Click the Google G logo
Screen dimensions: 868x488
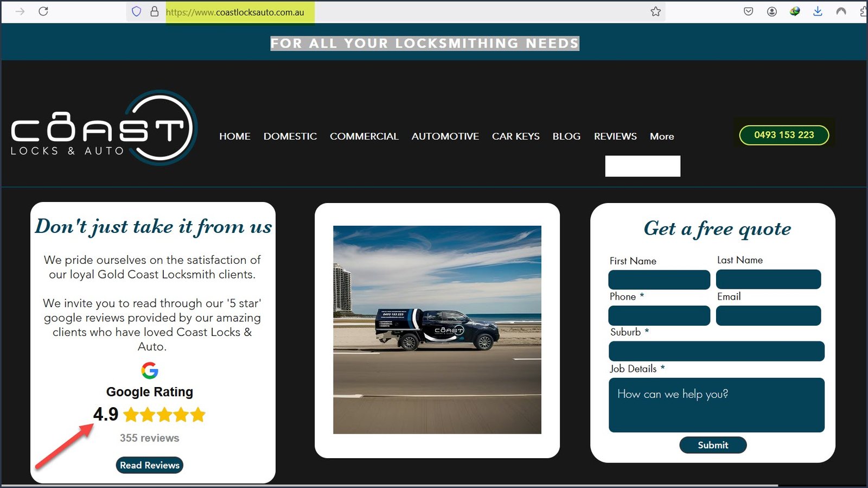tap(150, 371)
